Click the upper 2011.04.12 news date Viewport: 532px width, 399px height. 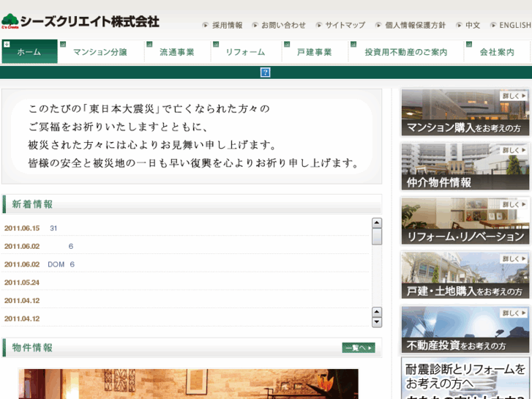pyautogui.click(x=22, y=300)
